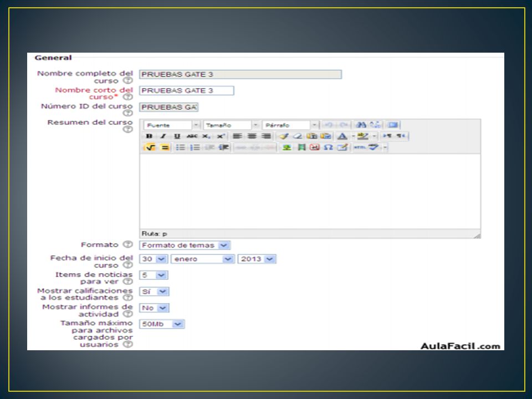Screen dimensions: 532x399
Task: Toggle bold formatting in the editor
Action: coord(149,136)
